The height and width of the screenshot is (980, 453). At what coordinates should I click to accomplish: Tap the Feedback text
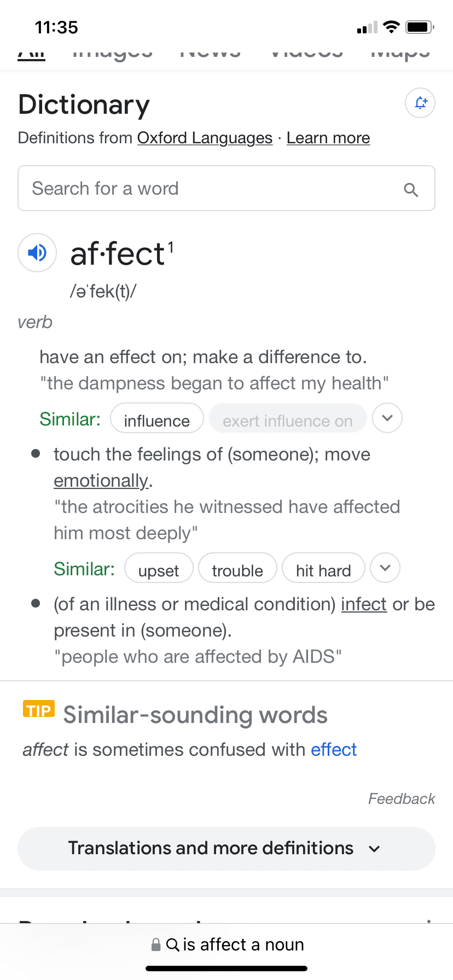(402, 799)
